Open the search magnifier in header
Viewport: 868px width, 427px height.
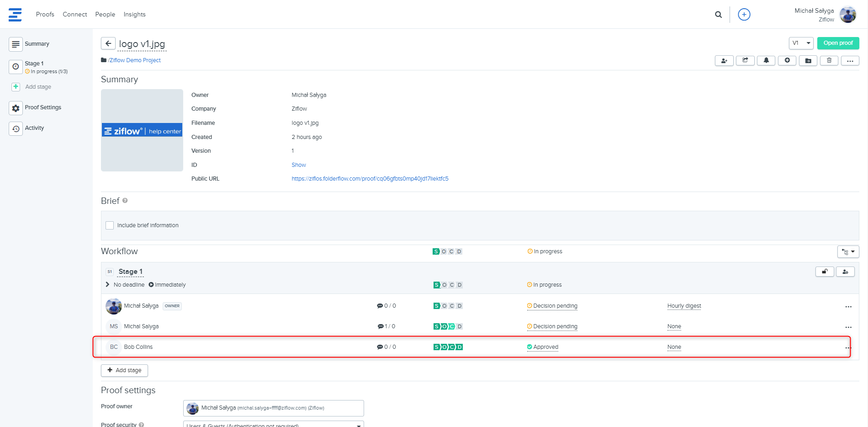click(x=719, y=15)
